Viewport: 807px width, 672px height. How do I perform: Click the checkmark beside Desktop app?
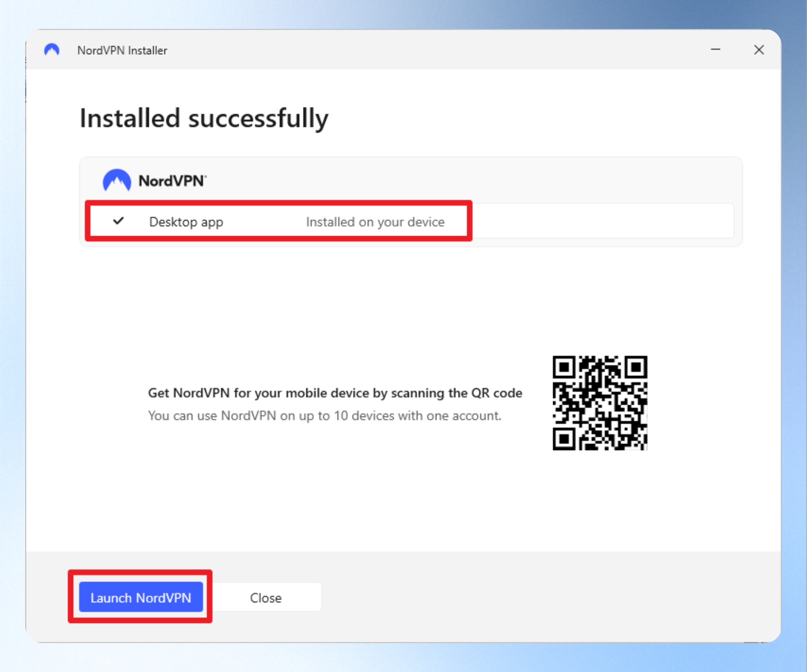point(119,220)
